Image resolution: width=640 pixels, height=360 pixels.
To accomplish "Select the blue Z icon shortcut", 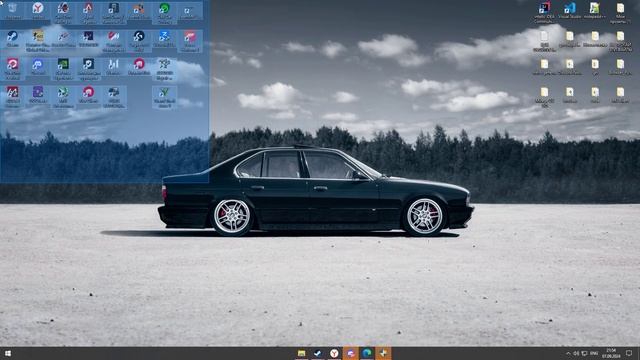I will click(x=164, y=39).
